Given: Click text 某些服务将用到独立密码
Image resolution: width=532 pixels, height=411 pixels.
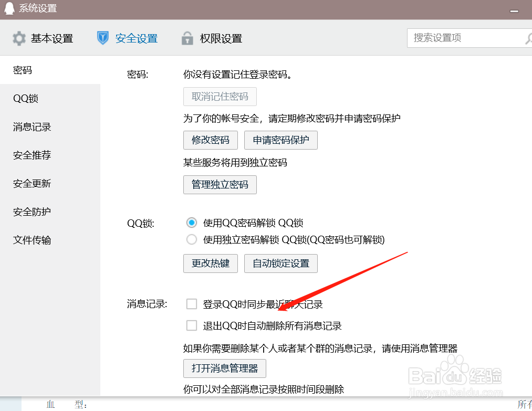Looking at the screenshot, I should (x=235, y=162).
